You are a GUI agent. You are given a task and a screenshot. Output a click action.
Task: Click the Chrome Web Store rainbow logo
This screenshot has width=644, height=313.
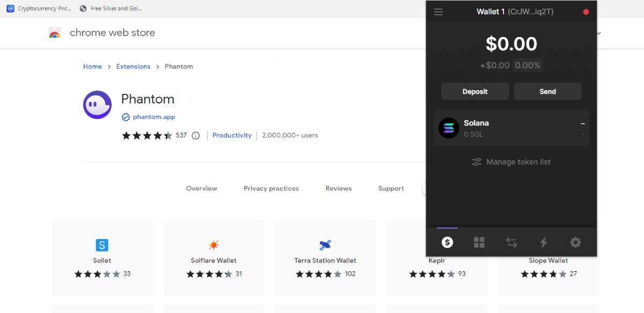(55, 33)
